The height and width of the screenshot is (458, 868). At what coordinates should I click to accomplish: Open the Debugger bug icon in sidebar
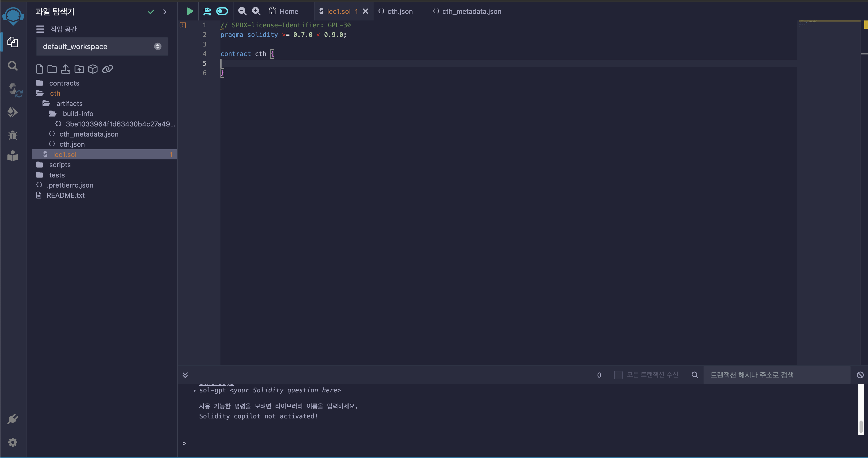13,135
